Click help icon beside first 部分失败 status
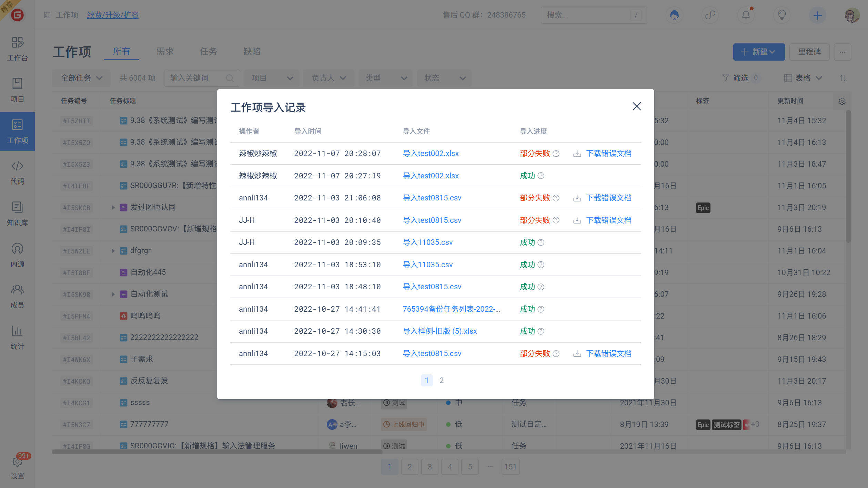Image resolution: width=868 pixels, height=488 pixels. click(x=556, y=154)
